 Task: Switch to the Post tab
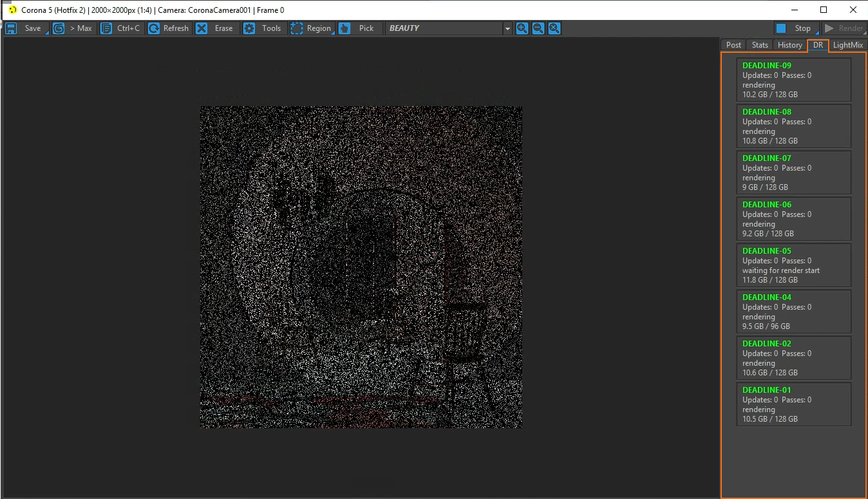pos(733,45)
